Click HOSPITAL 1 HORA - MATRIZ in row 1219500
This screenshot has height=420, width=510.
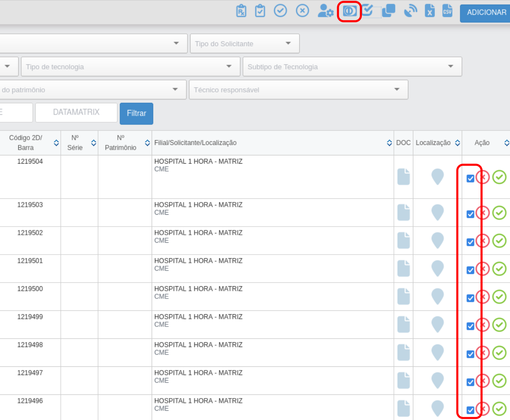(x=198, y=289)
